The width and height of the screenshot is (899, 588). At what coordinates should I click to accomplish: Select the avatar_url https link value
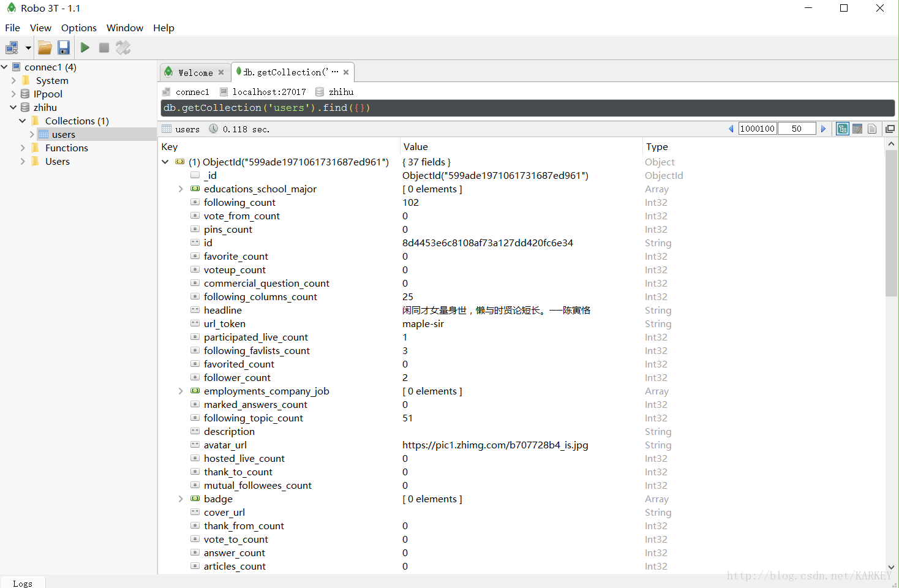click(495, 445)
